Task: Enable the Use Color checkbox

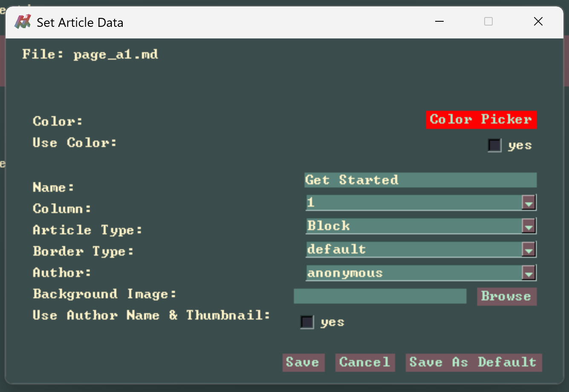Action: point(494,145)
